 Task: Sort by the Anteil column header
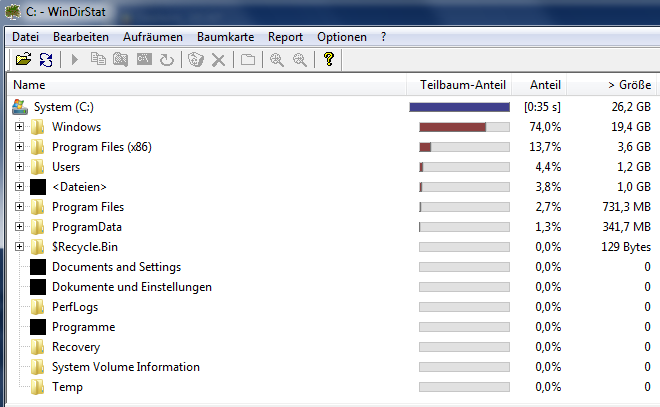click(x=539, y=85)
